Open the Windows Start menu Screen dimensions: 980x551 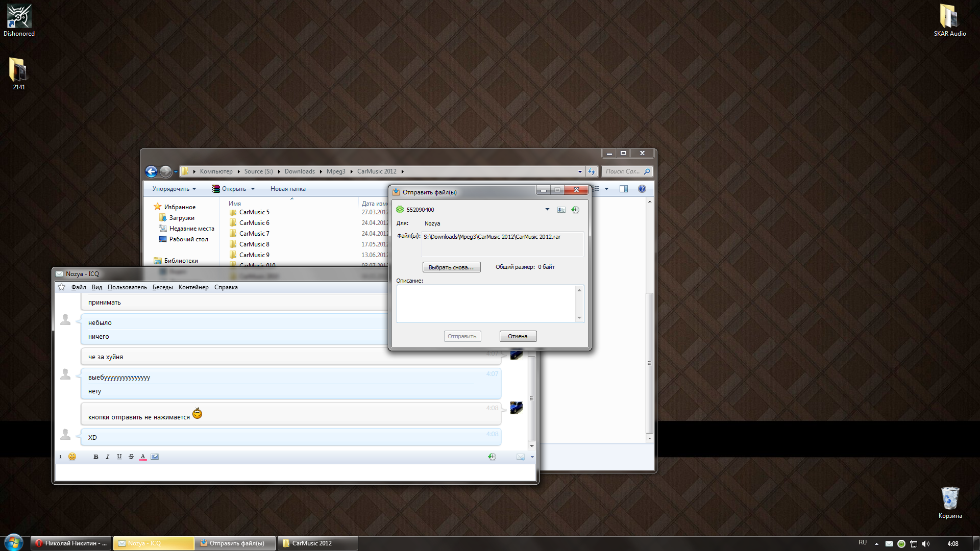tap(14, 542)
